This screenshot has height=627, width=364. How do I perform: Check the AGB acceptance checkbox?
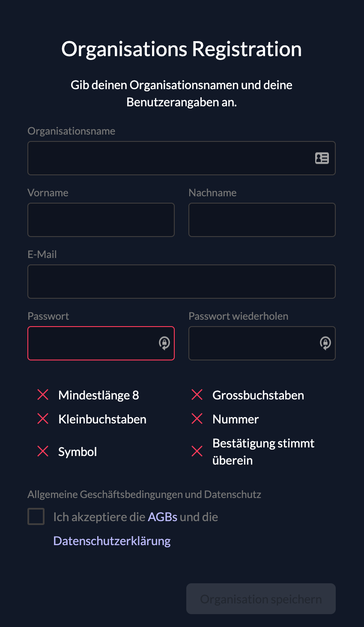coord(36,516)
